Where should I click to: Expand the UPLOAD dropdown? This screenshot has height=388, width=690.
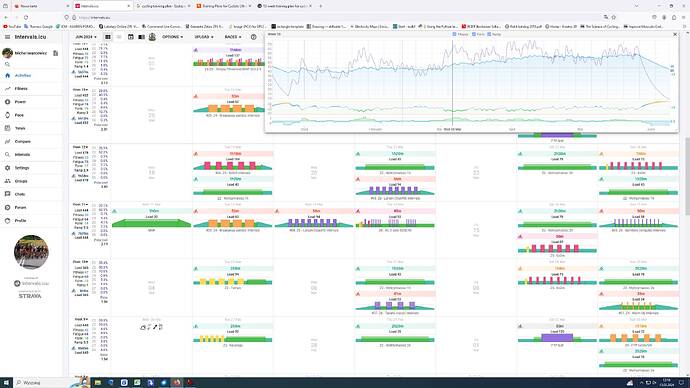pos(204,37)
